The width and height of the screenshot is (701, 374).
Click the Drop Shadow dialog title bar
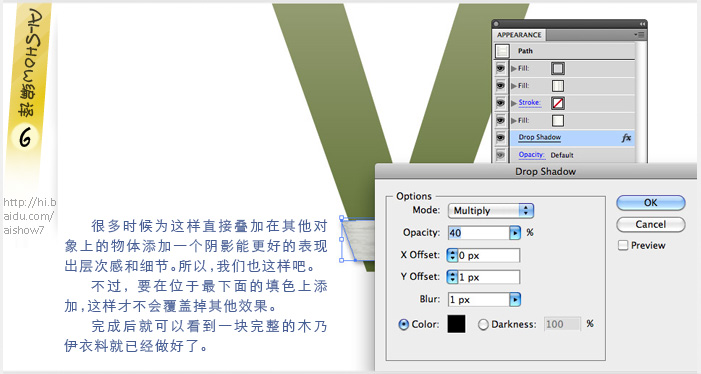536,171
